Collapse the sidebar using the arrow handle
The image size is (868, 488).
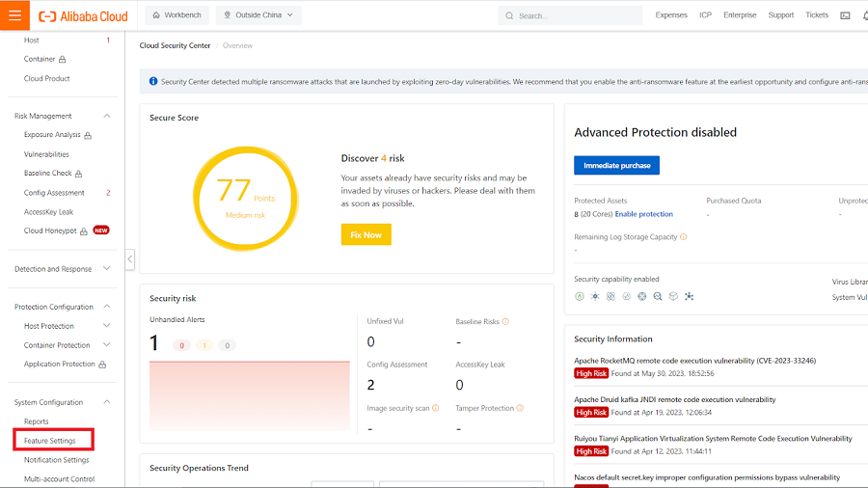click(130, 258)
